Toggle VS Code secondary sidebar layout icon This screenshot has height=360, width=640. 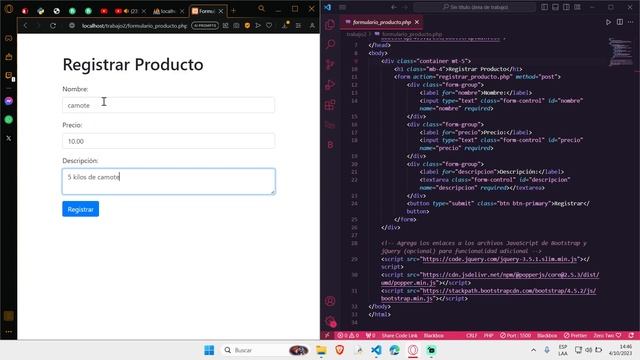pyautogui.click(x=566, y=7)
